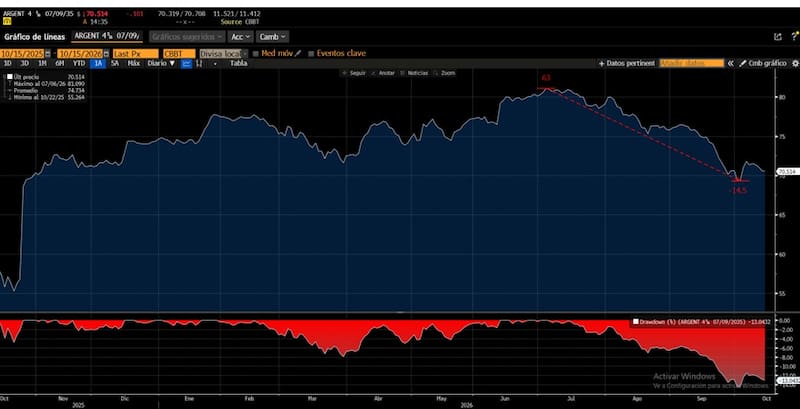Toggle the Drawdown (%) series legend box

(635, 321)
